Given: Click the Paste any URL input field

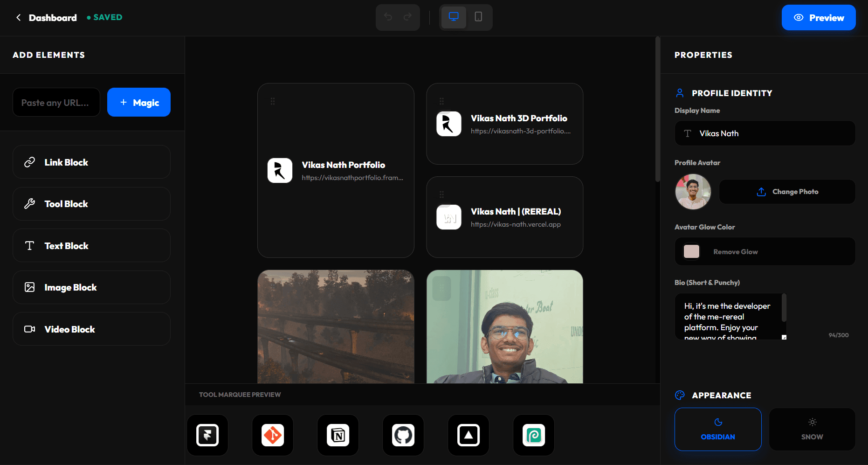Looking at the screenshot, I should (x=56, y=102).
